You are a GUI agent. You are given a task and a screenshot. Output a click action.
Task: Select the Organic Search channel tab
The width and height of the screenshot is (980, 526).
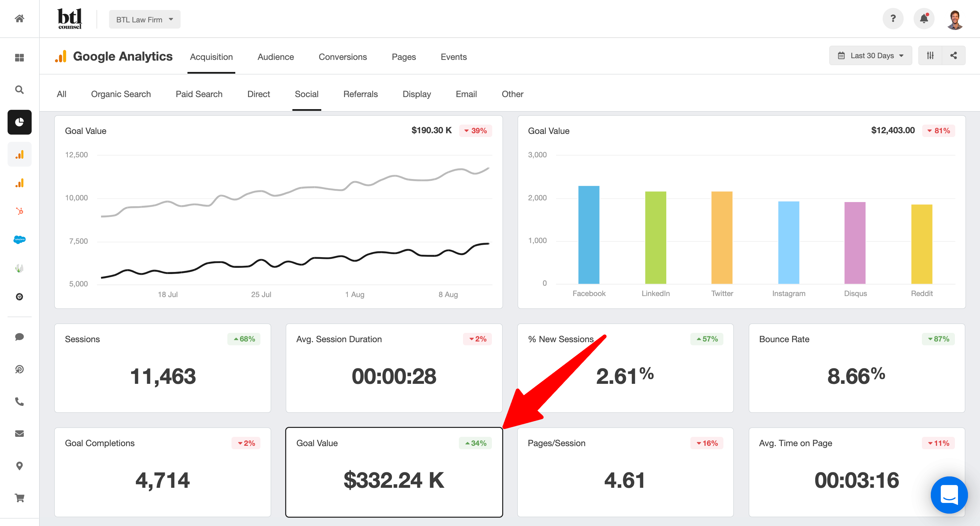tap(121, 94)
